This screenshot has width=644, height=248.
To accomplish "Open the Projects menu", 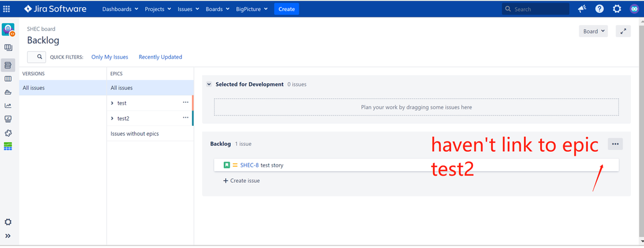I will [157, 9].
